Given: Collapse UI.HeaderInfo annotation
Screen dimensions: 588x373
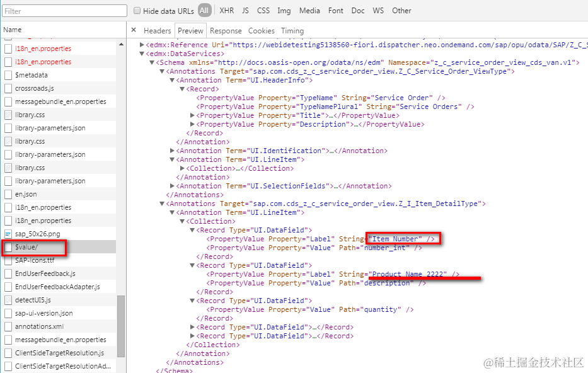Looking at the screenshot, I should 172,80.
